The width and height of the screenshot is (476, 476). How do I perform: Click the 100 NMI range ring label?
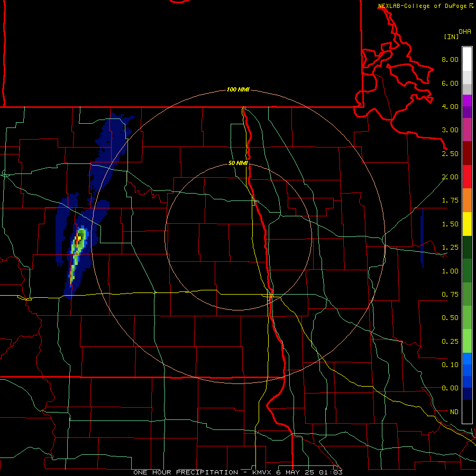(x=238, y=89)
